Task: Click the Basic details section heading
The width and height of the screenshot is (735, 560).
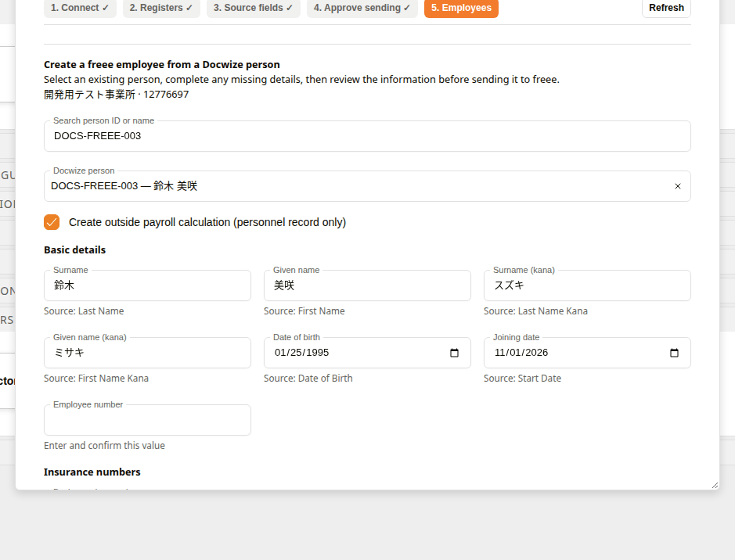Action: [x=75, y=250]
